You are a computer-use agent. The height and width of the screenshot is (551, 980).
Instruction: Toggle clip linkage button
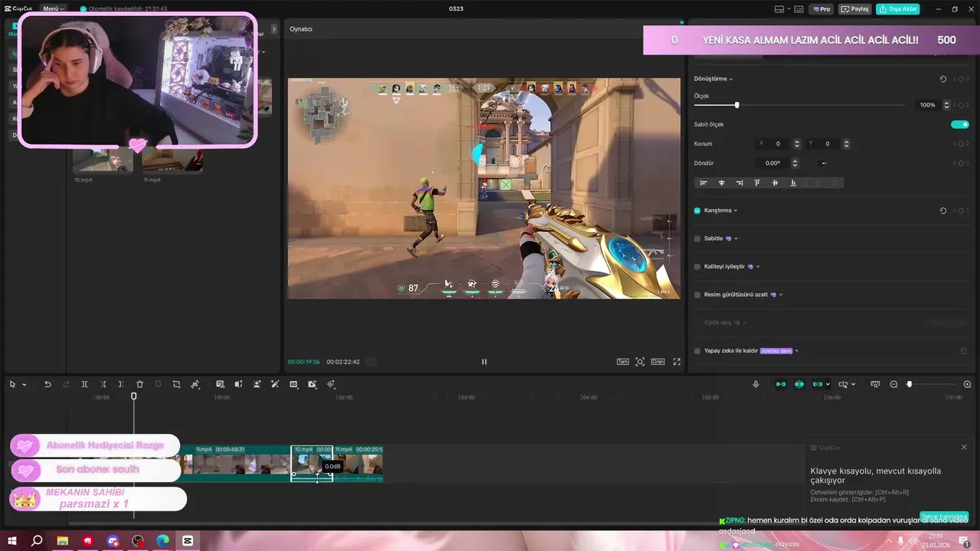[x=818, y=384]
